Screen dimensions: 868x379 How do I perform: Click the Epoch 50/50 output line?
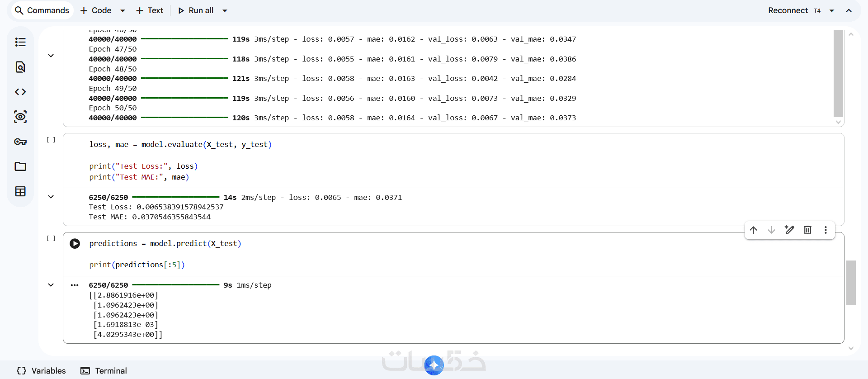pos(113,108)
